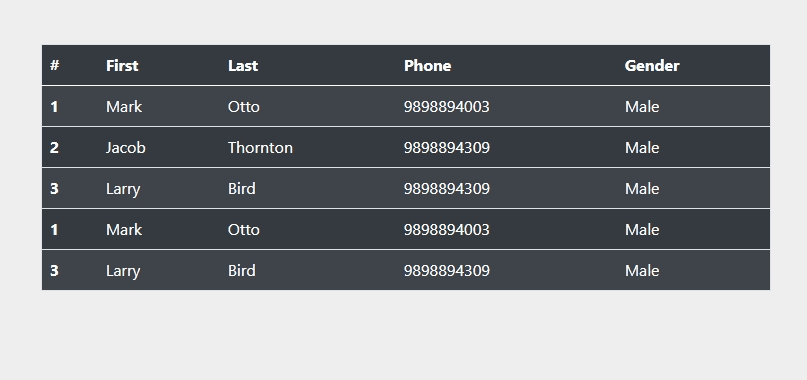807x380 pixels.
Task: Click phone 9898894003 in the fourth row
Action: (x=447, y=230)
